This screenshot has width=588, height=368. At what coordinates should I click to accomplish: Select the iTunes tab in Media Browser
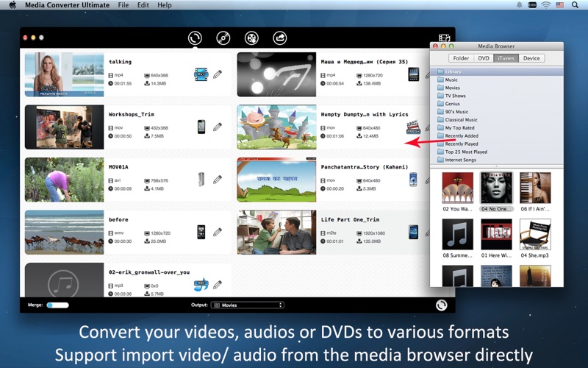(x=506, y=58)
